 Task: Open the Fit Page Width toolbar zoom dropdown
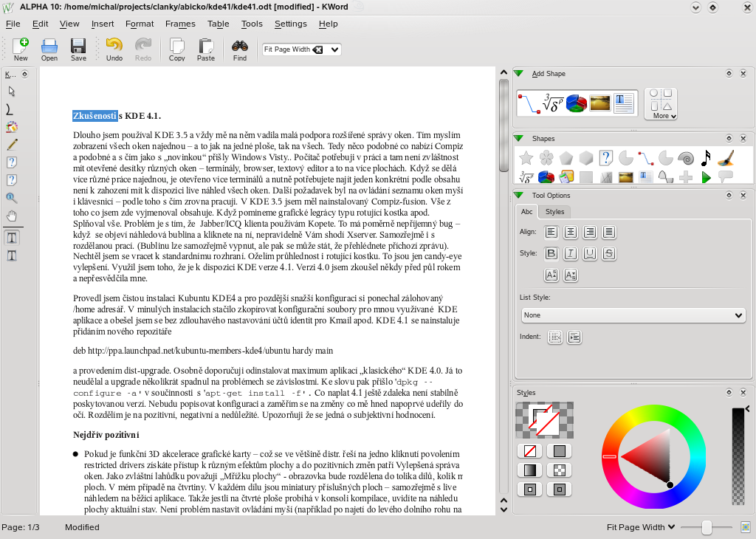coord(334,49)
